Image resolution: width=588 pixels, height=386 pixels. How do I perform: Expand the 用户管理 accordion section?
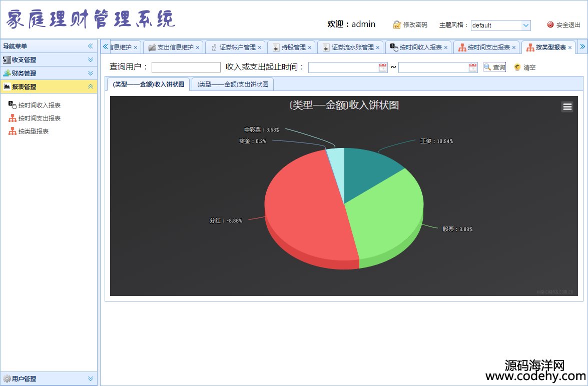91,378
